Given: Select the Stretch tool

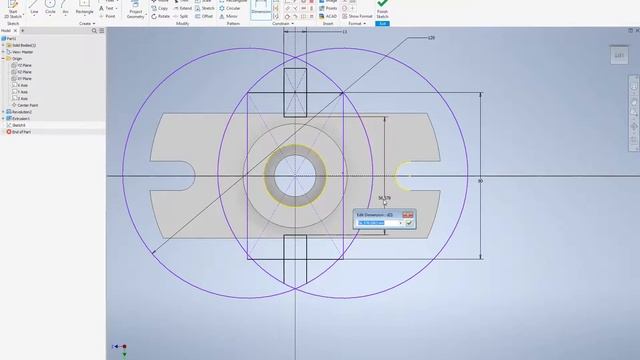Looking at the screenshot, I should coord(204,8).
